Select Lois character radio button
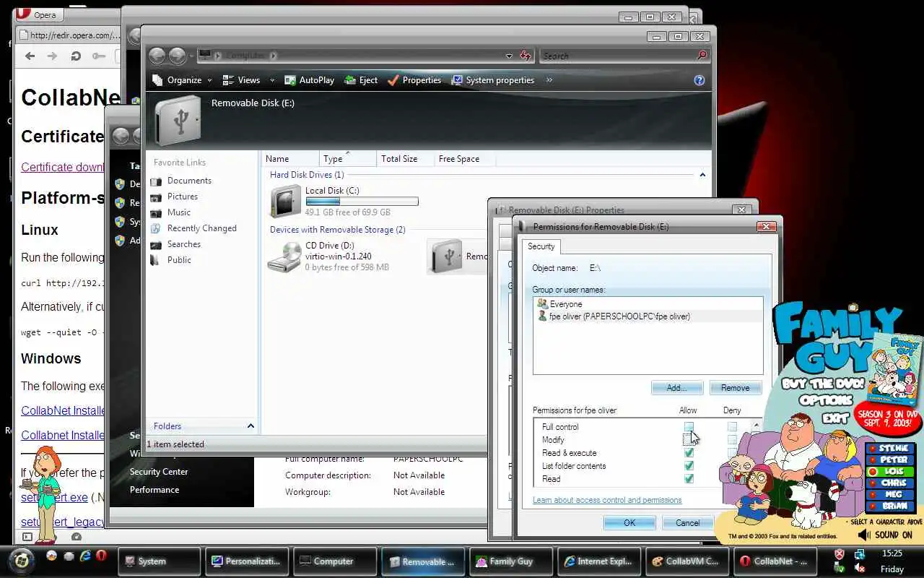 coord(873,472)
